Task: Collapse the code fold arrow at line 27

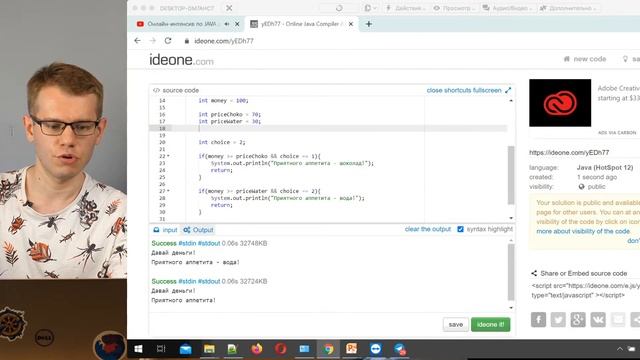Action: click(168, 191)
